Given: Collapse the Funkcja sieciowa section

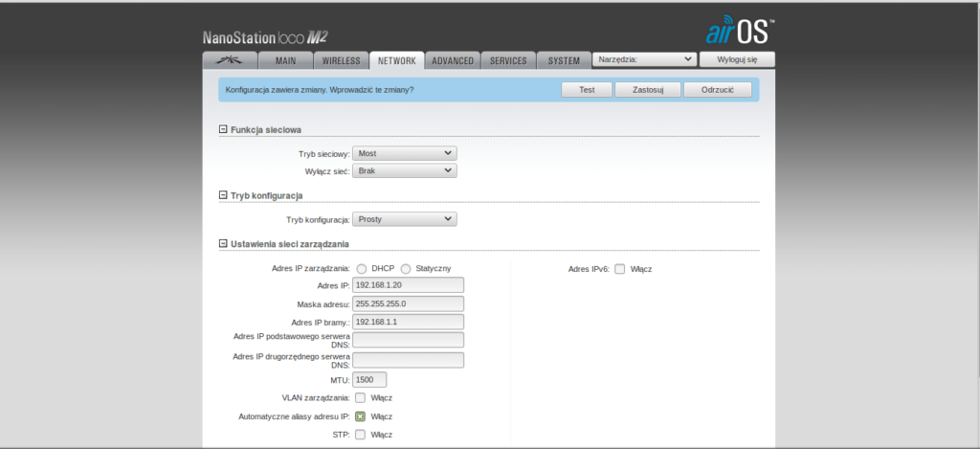Looking at the screenshot, I should [223, 129].
